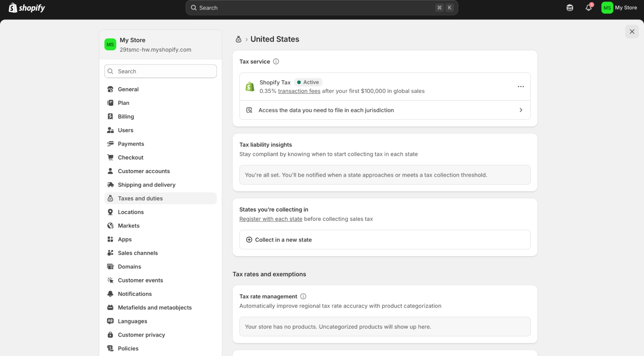
Task: Select Taxes and duties menu item
Action: pos(160,198)
